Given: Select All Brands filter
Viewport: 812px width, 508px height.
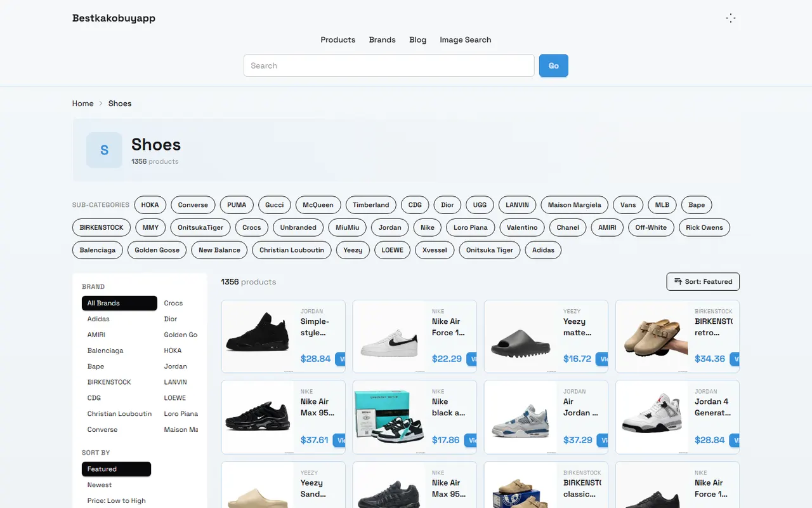Looking at the screenshot, I should [119, 304].
